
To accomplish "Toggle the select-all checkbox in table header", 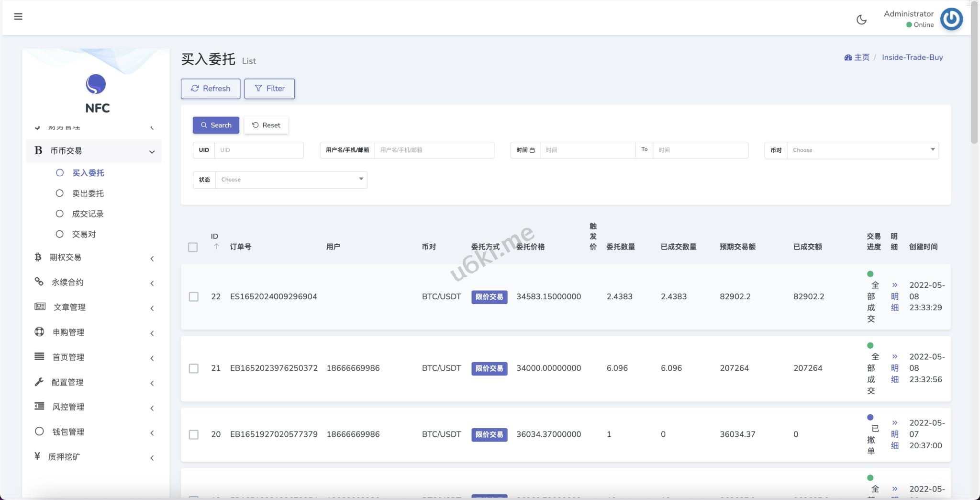I will [x=193, y=247].
